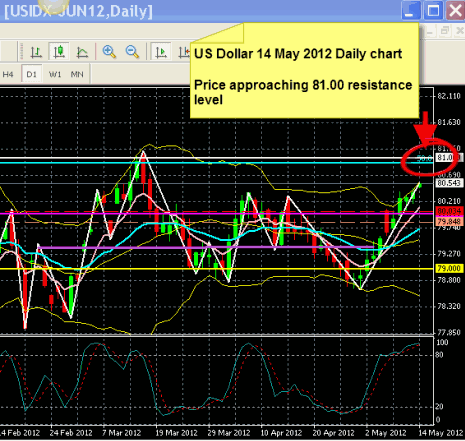Image resolution: width=465 pixels, height=441 pixels.
Task: Zoom out of the chart
Action: (x=132, y=52)
